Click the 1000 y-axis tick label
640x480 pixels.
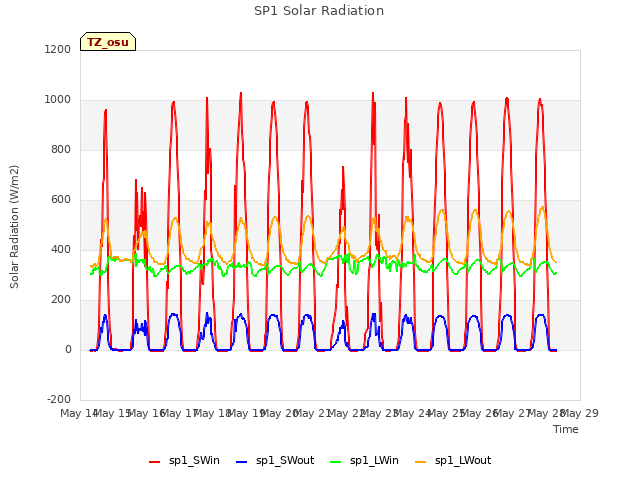58,100
